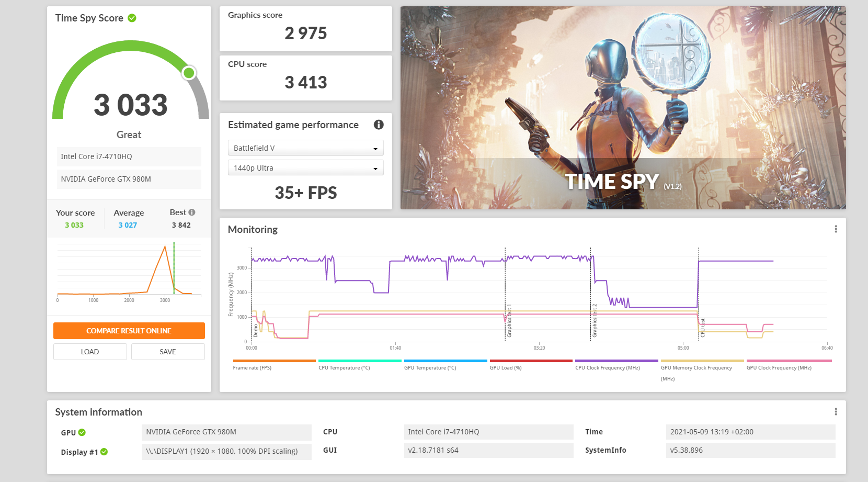This screenshot has height=482, width=868.
Task: Click the CPU value field in System information
Action: [x=489, y=432]
